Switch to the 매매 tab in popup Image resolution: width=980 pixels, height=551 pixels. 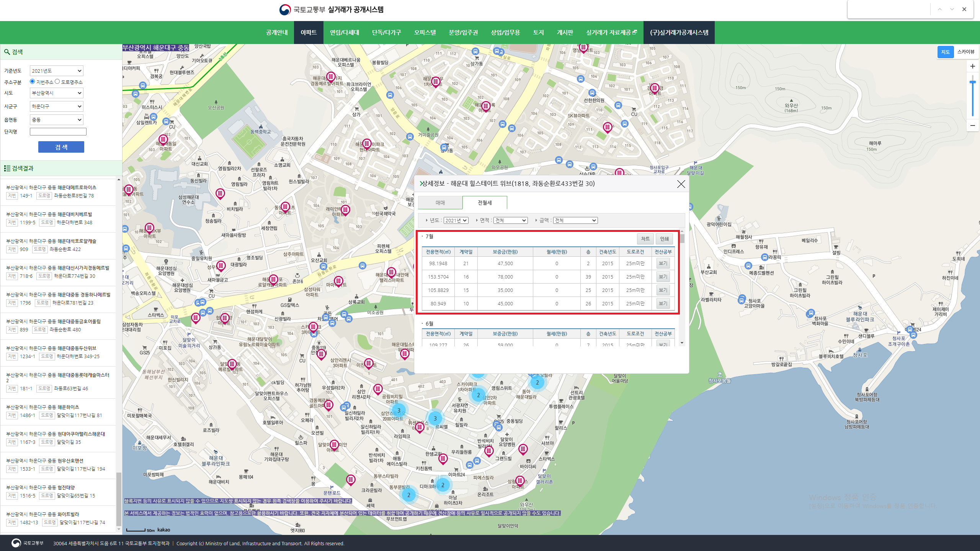440,203
